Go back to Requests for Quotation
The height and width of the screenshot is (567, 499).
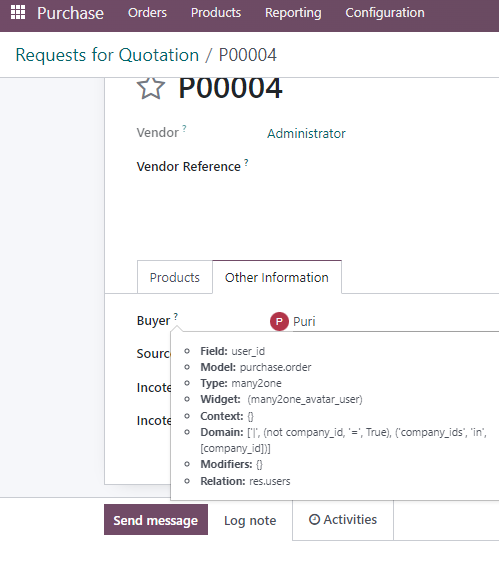point(107,55)
